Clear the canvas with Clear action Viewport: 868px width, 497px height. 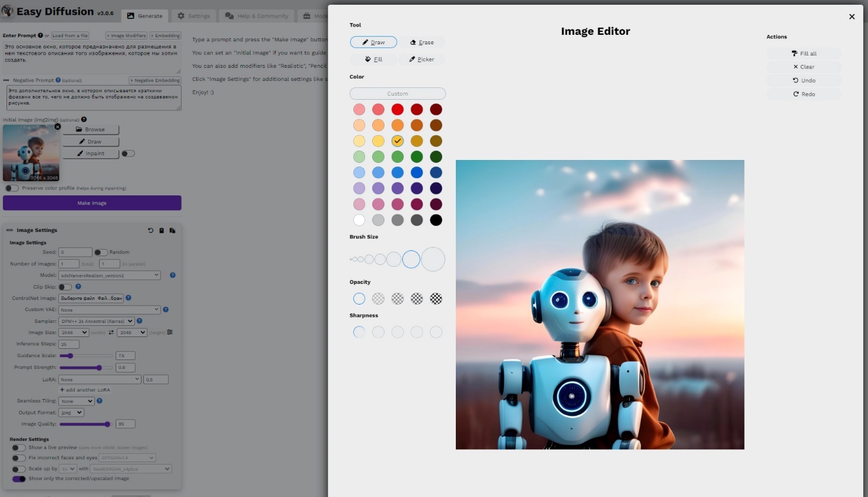804,67
